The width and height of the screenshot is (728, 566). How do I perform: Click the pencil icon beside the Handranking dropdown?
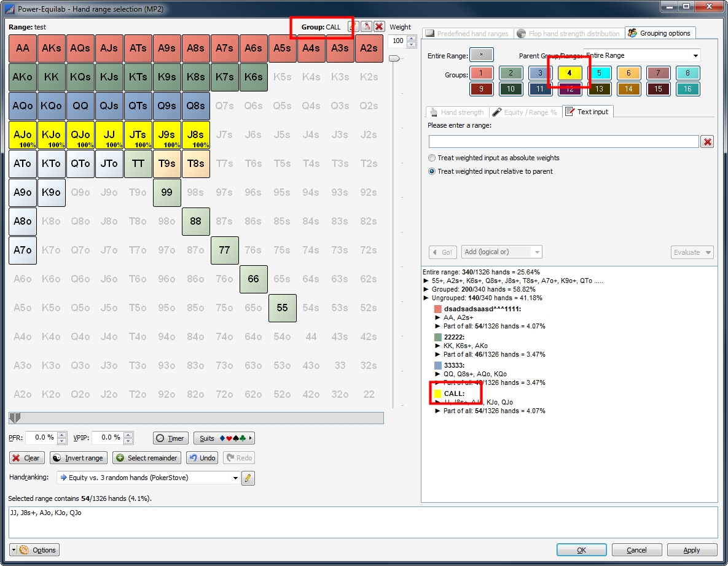(248, 478)
